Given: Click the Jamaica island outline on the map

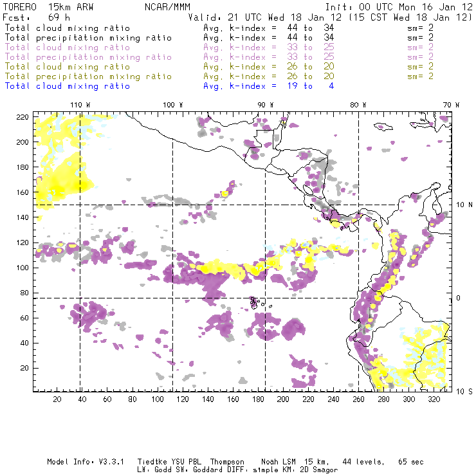Looking at the screenshot, I should pos(383,127).
